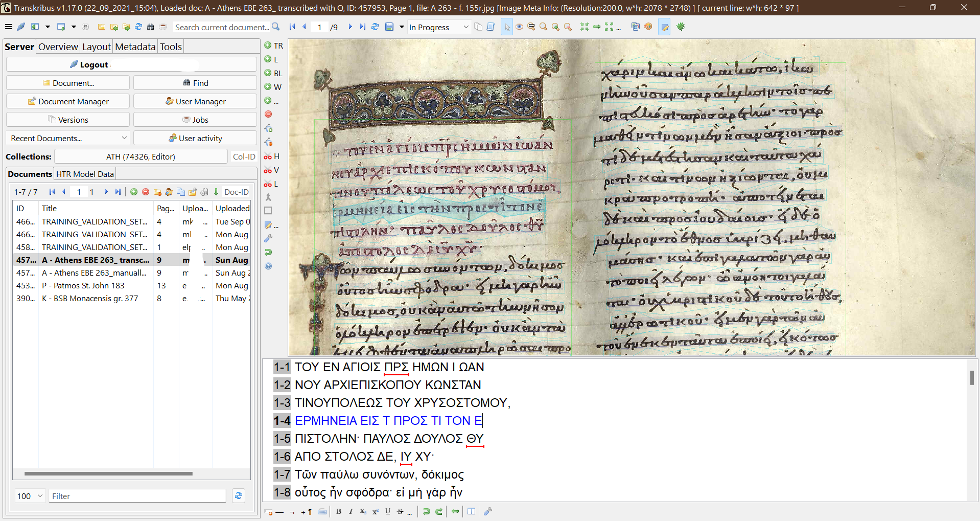Open the Recent Documents dropdown
The height and width of the screenshot is (521, 980).
coord(67,138)
